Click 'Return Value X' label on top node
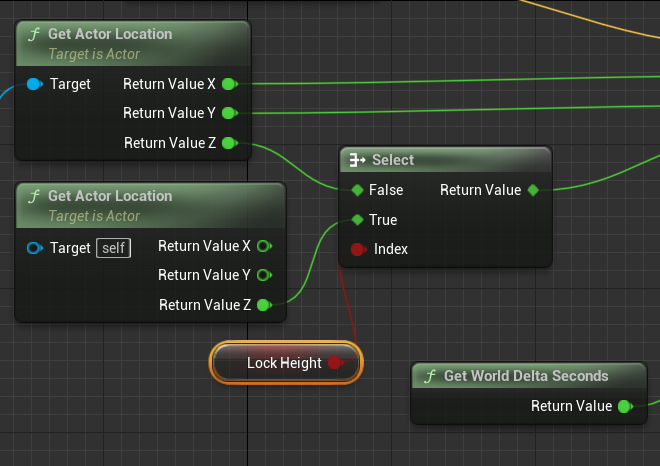The width and height of the screenshot is (660, 466). (x=169, y=84)
